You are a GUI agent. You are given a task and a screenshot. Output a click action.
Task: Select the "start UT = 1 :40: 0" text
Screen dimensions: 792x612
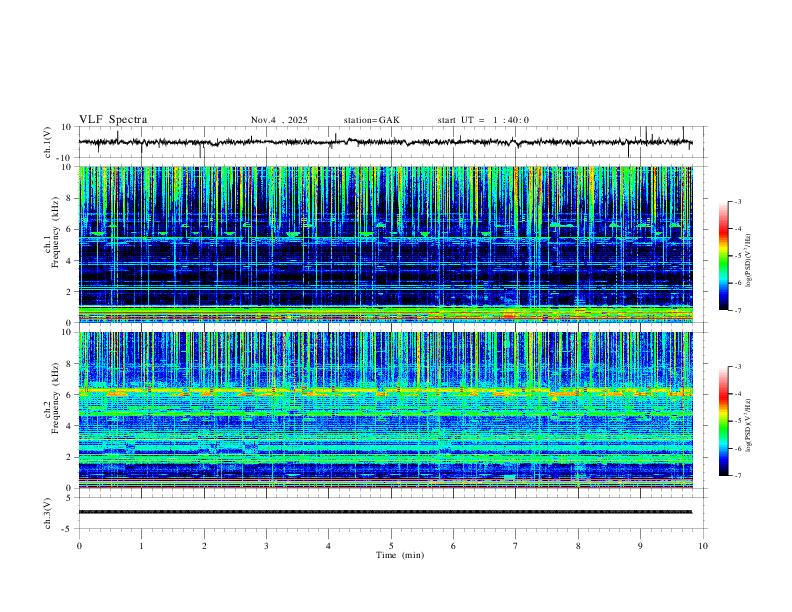pyautogui.click(x=483, y=120)
